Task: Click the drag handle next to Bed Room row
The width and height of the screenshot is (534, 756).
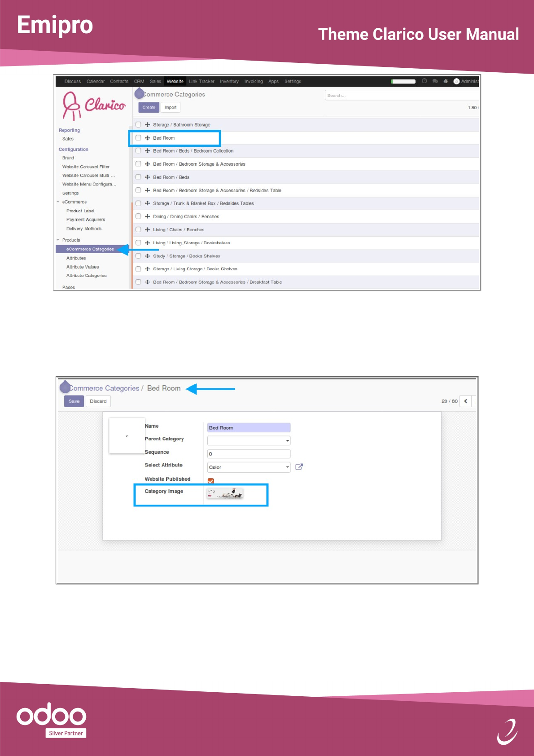Action: pyautogui.click(x=147, y=138)
